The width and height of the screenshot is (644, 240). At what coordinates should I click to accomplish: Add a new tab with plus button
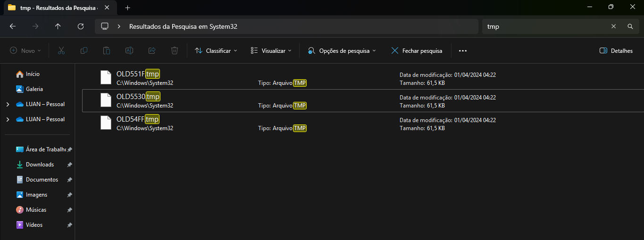click(x=127, y=8)
